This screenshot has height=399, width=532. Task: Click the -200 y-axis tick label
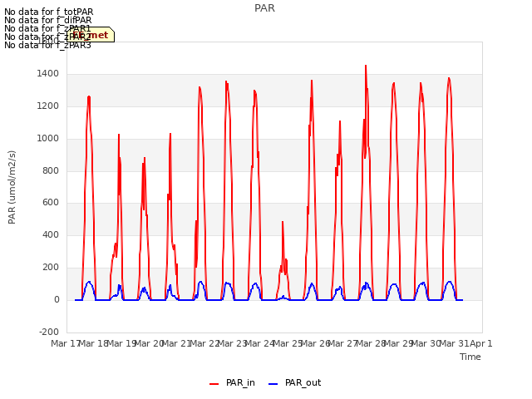coord(49,332)
